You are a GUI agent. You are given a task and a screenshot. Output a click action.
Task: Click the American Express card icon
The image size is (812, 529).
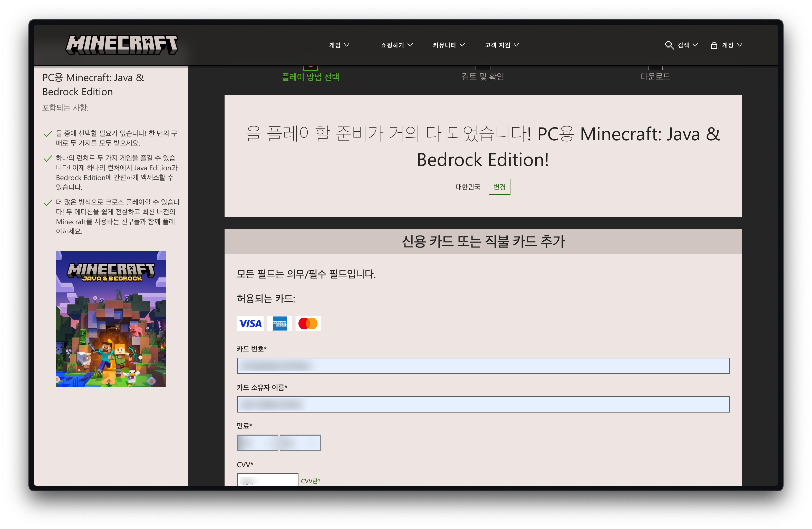[x=279, y=323]
